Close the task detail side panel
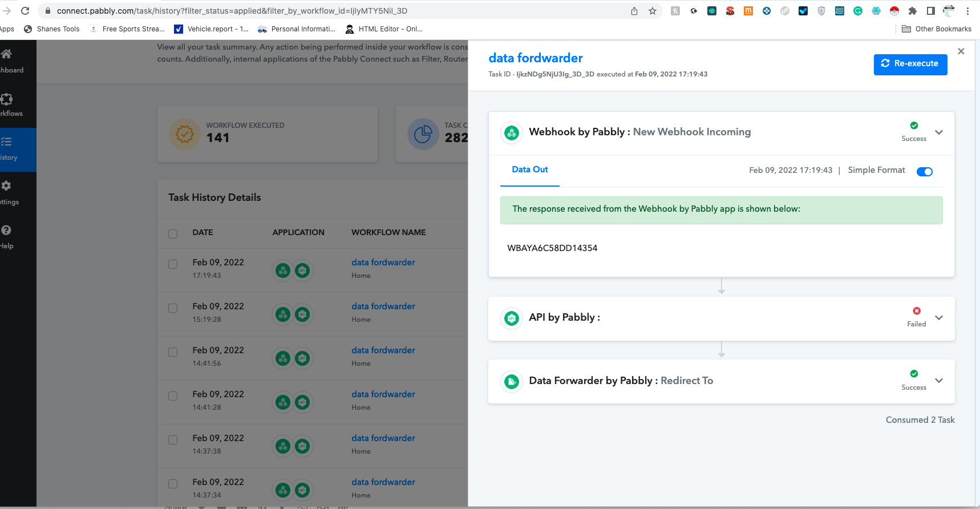This screenshot has height=509, width=980. pos(961,51)
